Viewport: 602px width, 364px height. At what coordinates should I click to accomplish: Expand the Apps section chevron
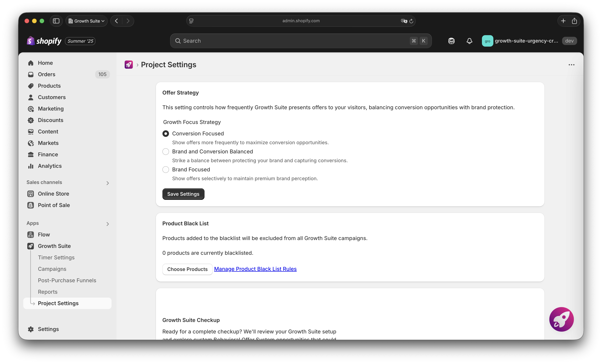coord(108,224)
